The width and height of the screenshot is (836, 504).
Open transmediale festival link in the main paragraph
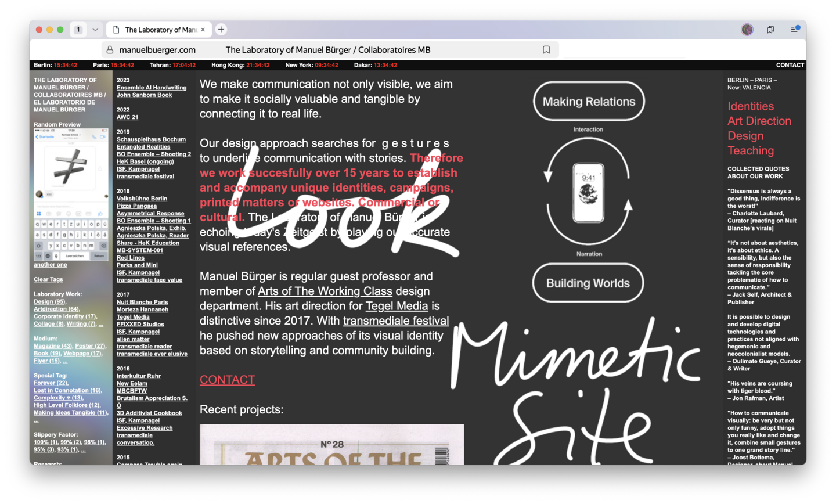[396, 321]
